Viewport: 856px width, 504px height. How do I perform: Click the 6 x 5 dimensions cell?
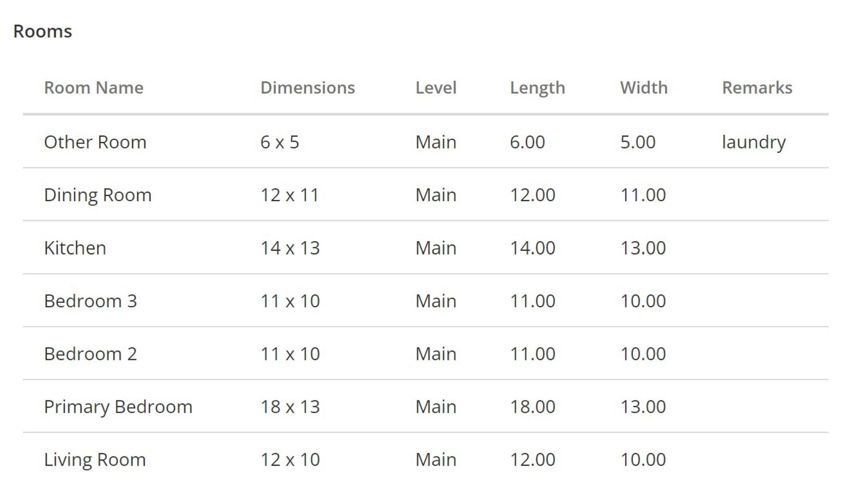pyautogui.click(x=280, y=142)
